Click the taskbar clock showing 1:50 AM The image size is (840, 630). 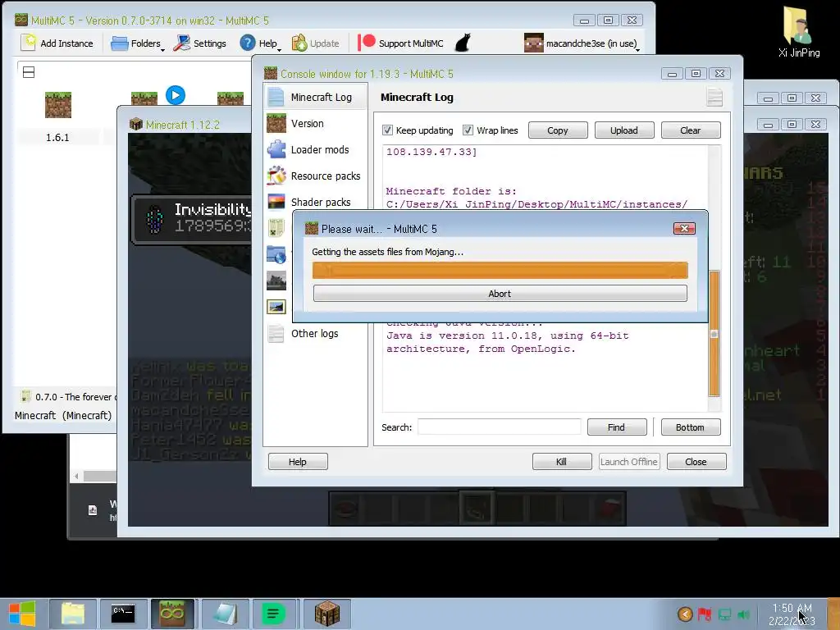tap(792, 614)
